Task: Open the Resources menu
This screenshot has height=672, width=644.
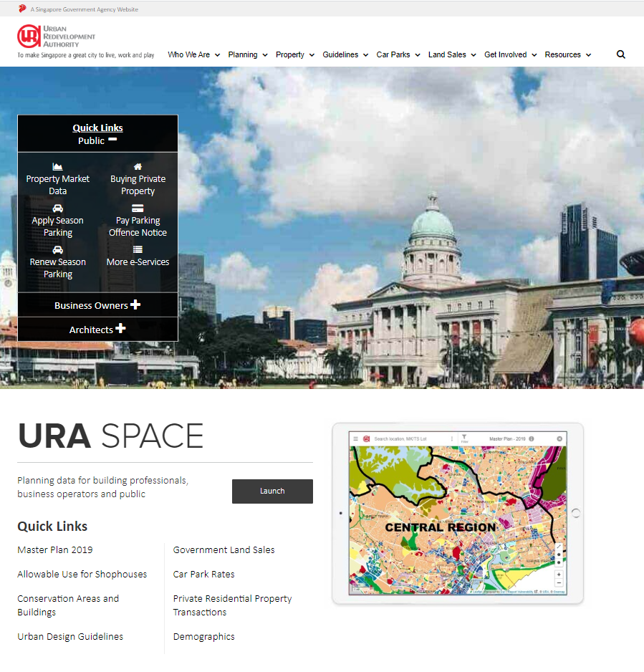Action: [x=568, y=55]
